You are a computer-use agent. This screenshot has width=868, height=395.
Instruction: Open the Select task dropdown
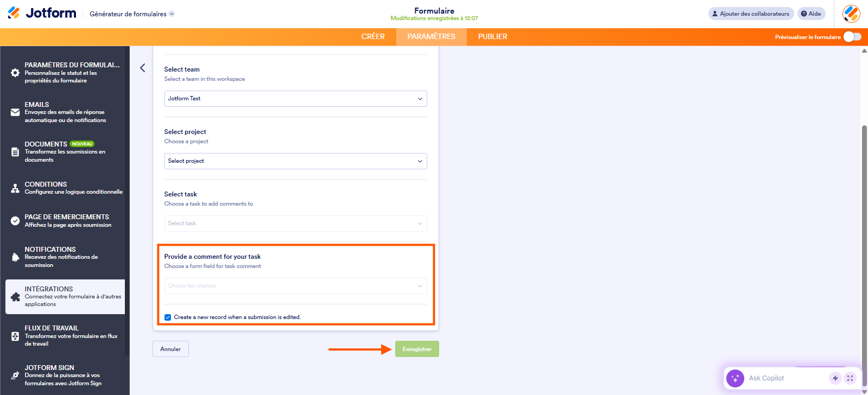(x=296, y=224)
